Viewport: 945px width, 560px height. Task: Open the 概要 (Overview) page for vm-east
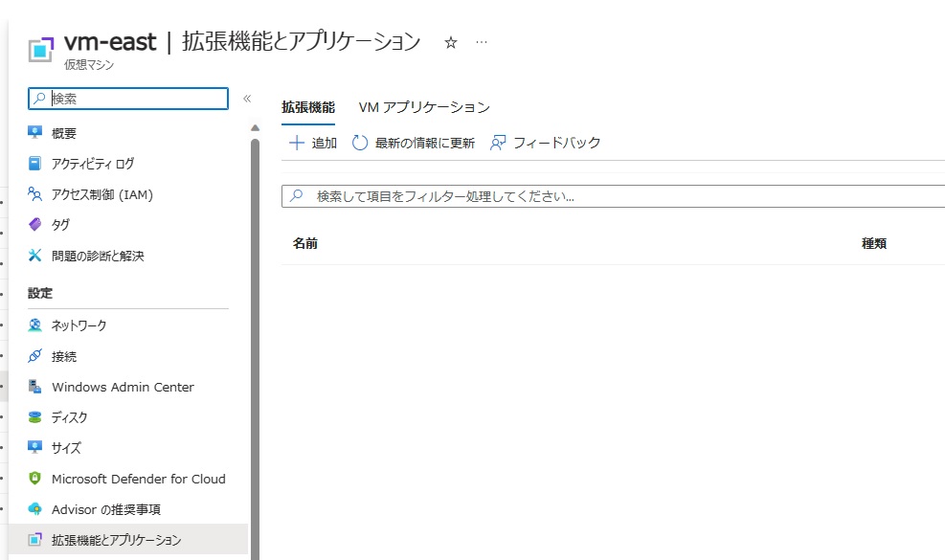pyautogui.click(x=70, y=132)
